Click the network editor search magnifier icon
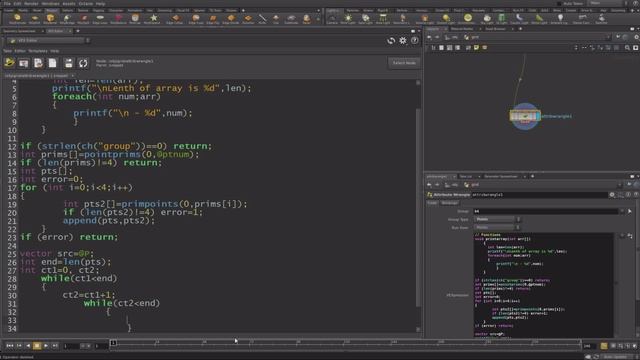Image resolution: width=640 pixels, height=360 pixels. click(627, 48)
